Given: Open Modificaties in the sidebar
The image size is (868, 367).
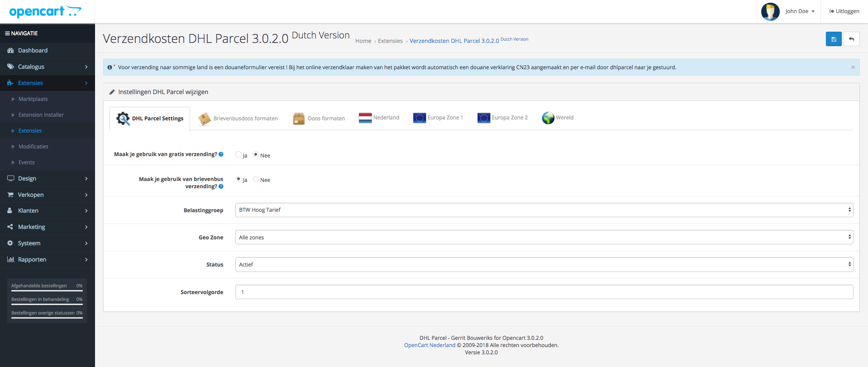Looking at the screenshot, I should 33,147.
